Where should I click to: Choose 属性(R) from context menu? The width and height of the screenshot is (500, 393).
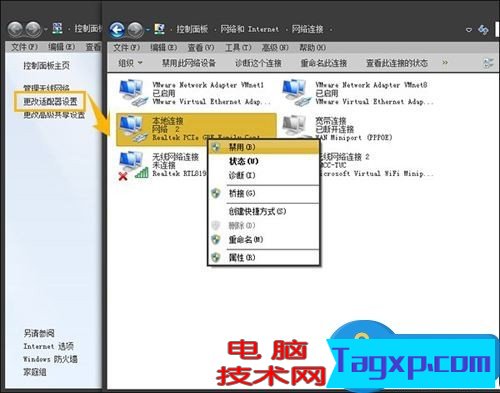[x=263, y=257]
